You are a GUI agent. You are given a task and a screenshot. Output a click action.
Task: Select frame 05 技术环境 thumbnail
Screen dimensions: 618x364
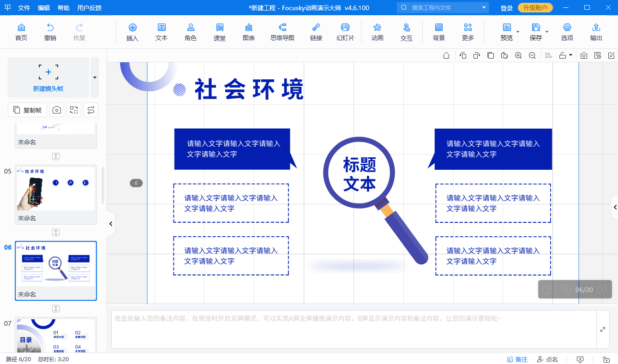56,195
